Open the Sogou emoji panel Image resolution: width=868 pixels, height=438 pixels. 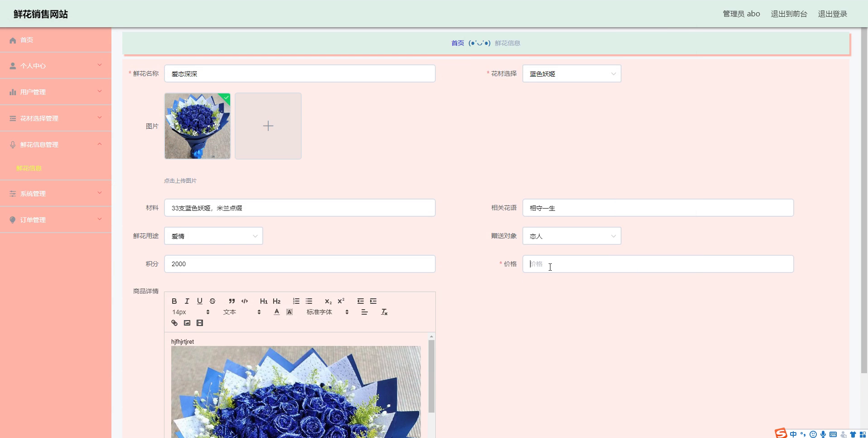[x=813, y=434]
